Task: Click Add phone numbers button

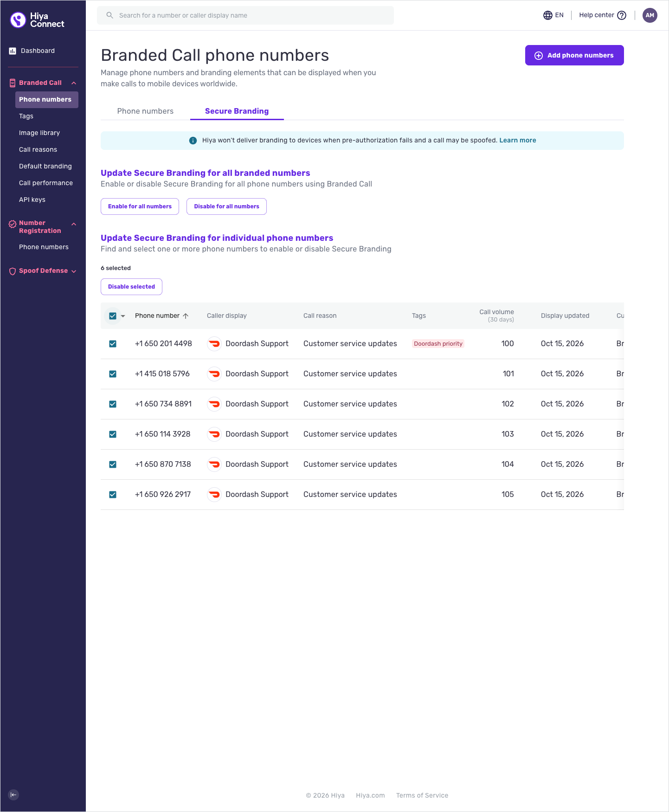Action: (574, 55)
